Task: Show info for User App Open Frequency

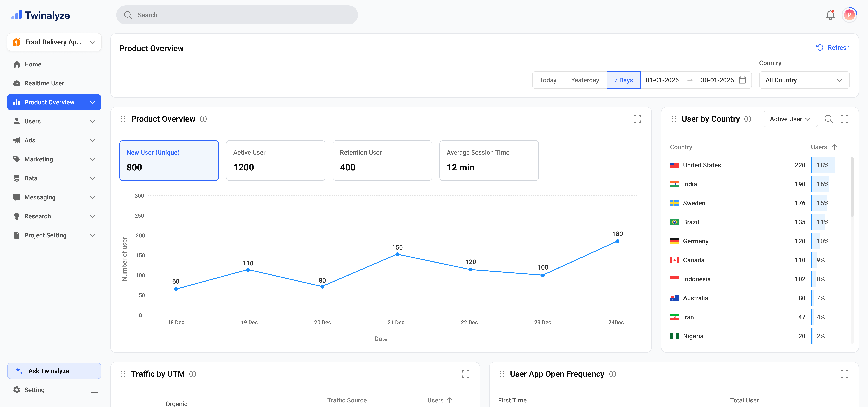Action: point(613,374)
